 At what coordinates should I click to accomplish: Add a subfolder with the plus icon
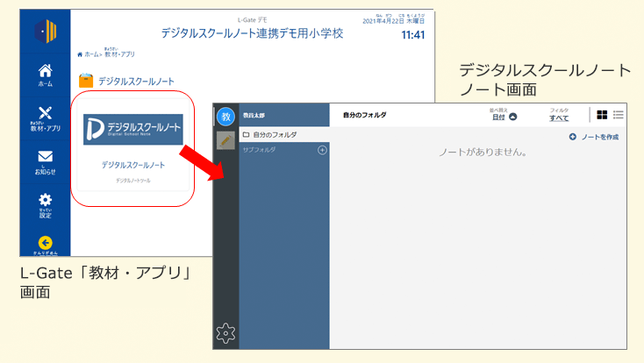(x=322, y=150)
